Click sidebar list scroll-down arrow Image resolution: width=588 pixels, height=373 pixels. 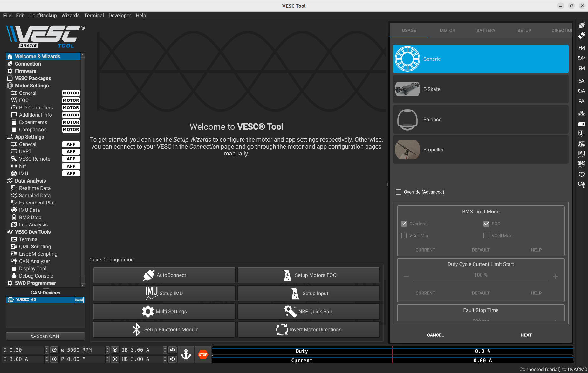tap(83, 285)
